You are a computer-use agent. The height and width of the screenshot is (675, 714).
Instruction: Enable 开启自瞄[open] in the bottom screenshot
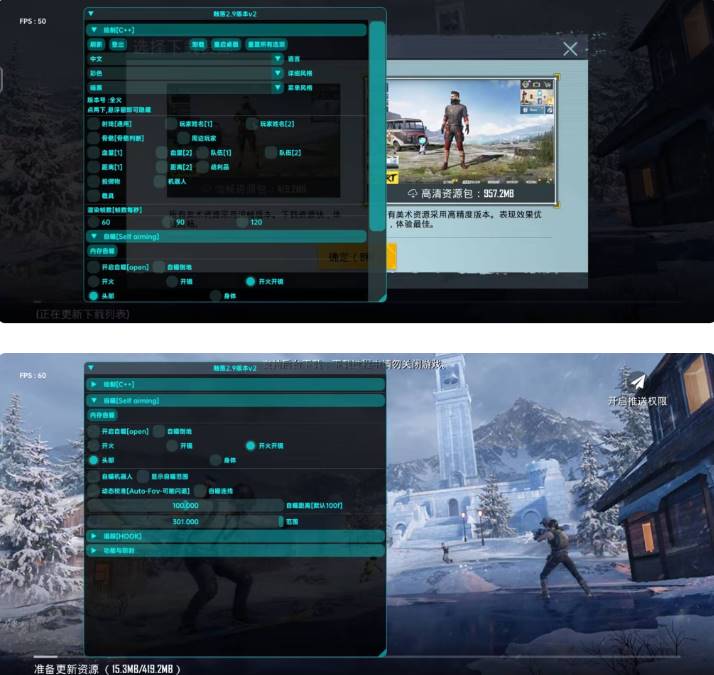coord(93,431)
